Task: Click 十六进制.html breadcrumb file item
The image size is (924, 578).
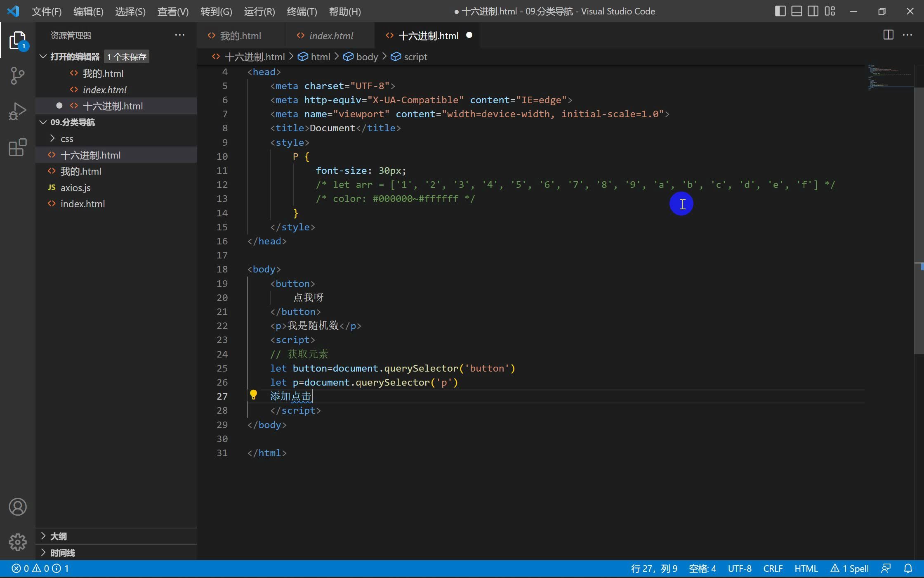Action: (248, 57)
